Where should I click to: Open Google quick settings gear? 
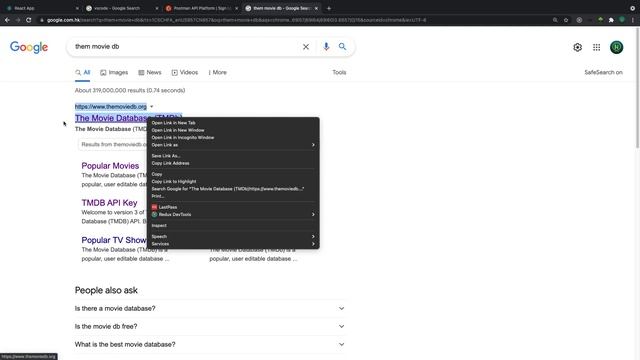577,47
